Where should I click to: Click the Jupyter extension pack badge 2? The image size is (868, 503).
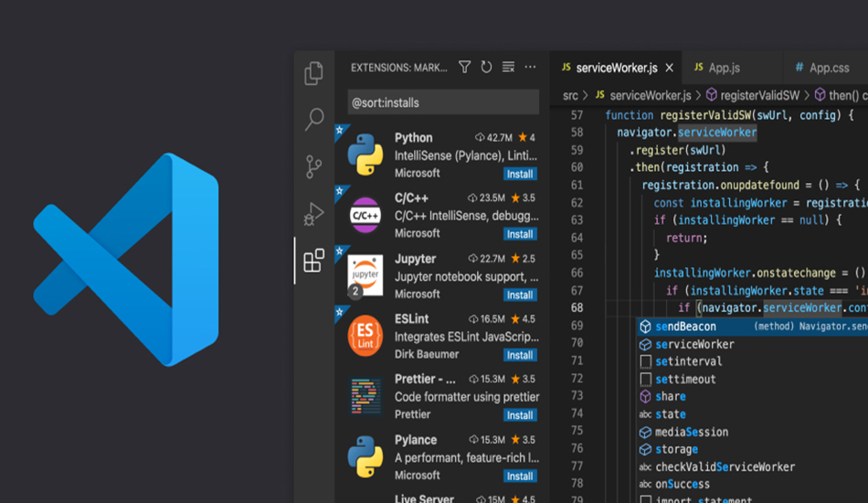[x=355, y=292]
